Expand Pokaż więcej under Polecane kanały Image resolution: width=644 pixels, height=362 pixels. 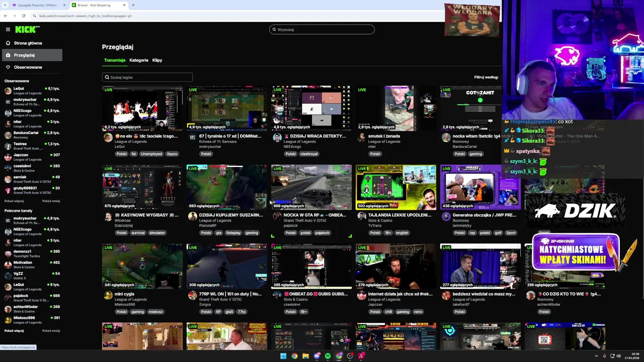pos(14,331)
